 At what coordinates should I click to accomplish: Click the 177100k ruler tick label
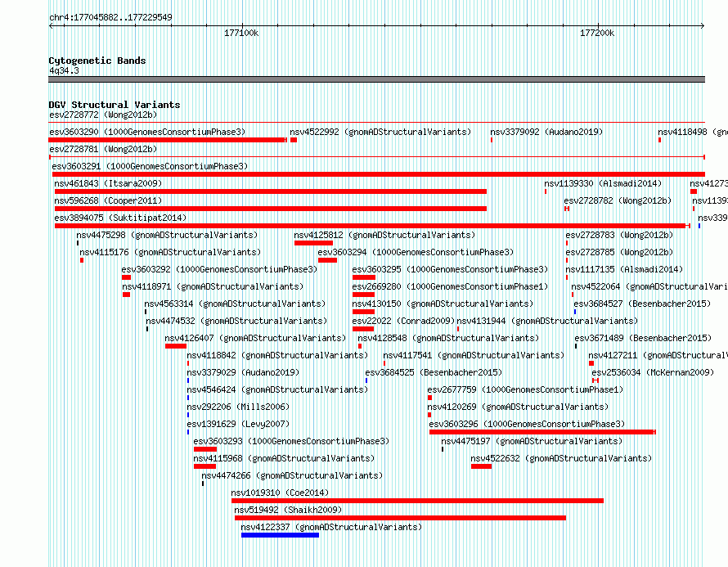[241, 33]
